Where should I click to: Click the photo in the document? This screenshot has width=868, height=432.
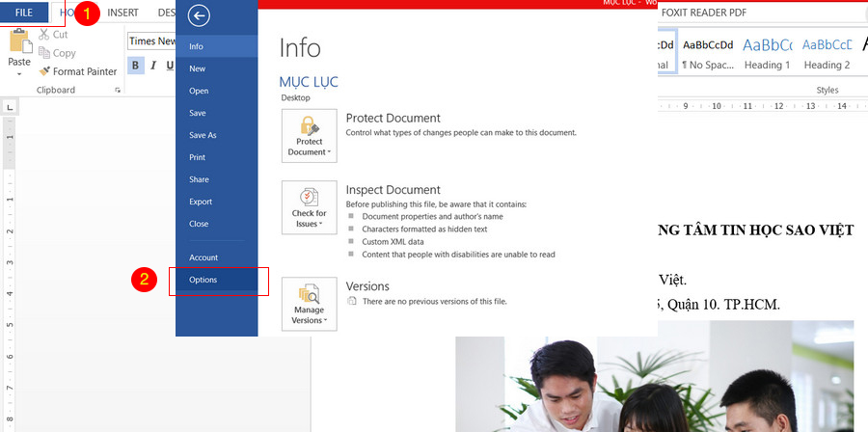point(654,376)
